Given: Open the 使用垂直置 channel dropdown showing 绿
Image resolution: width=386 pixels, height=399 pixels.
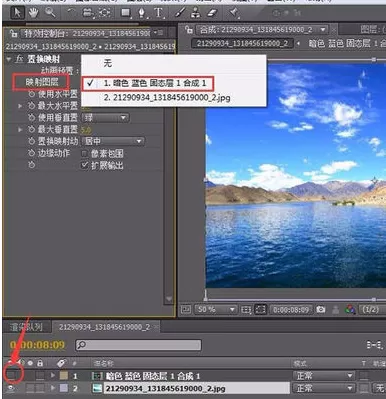Looking at the screenshot, I should 106,118.
